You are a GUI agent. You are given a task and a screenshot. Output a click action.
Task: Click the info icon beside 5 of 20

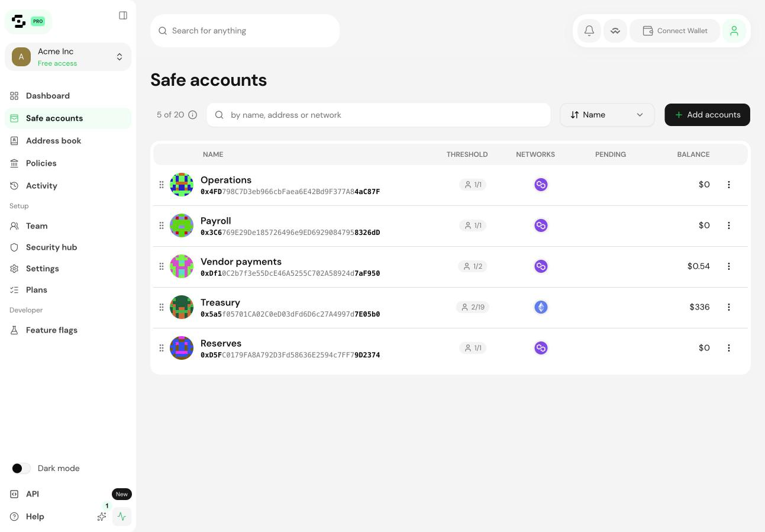coord(192,115)
